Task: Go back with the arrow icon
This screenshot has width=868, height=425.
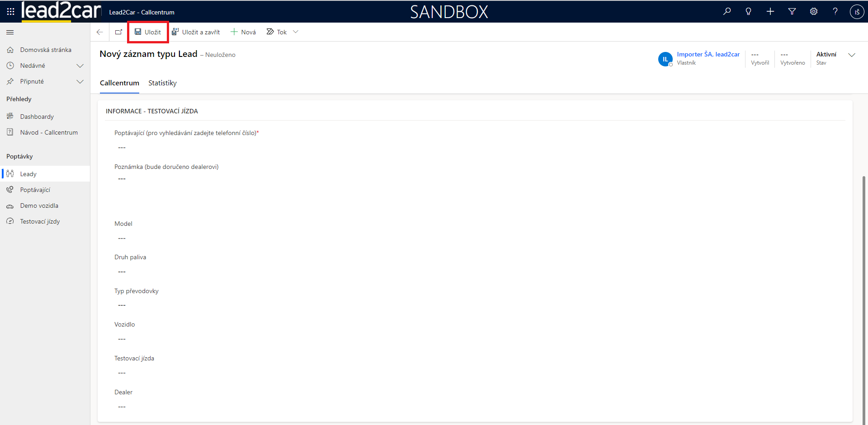Action: point(100,32)
